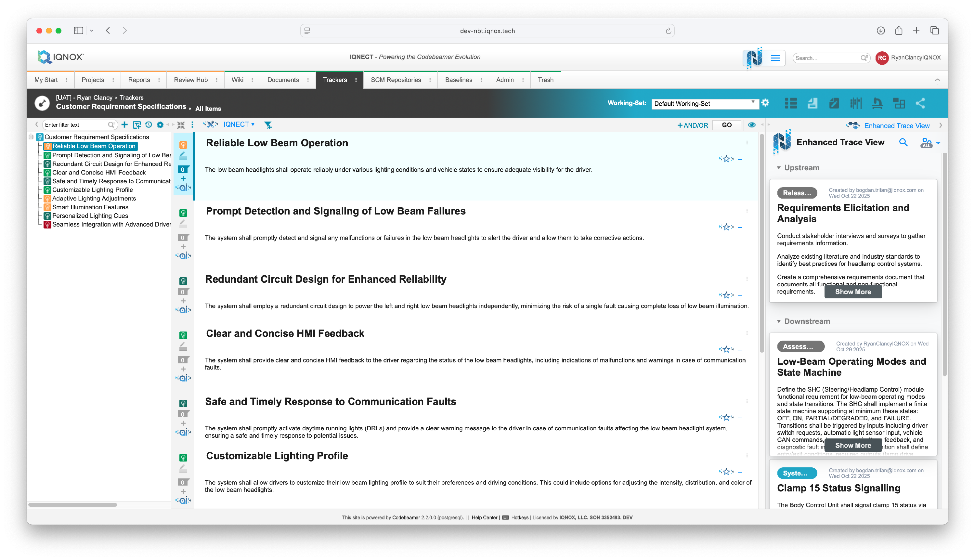
Task: Collapse the Upstream section
Action: click(779, 168)
